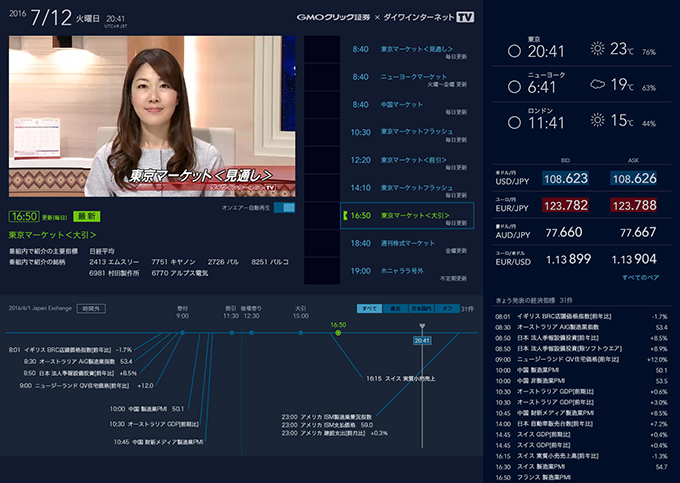Select the すべて filter tab
Screen dimensions: 680x483
[368, 309]
